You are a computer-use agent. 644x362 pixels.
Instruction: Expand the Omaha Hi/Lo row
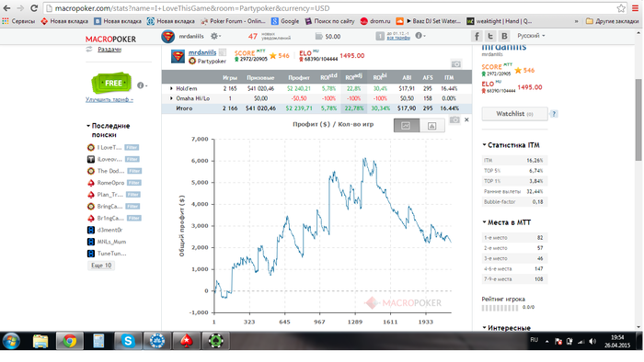pyautogui.click(x=171, y=98)
